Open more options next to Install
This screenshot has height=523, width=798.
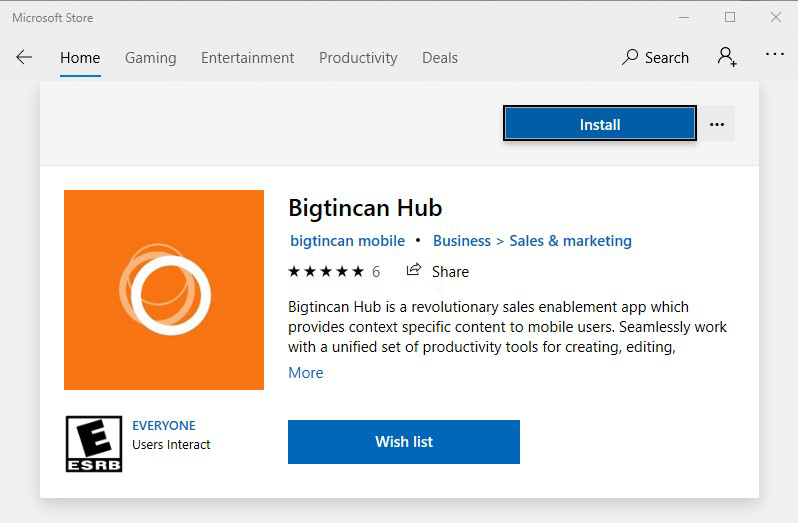click(717, 124)
